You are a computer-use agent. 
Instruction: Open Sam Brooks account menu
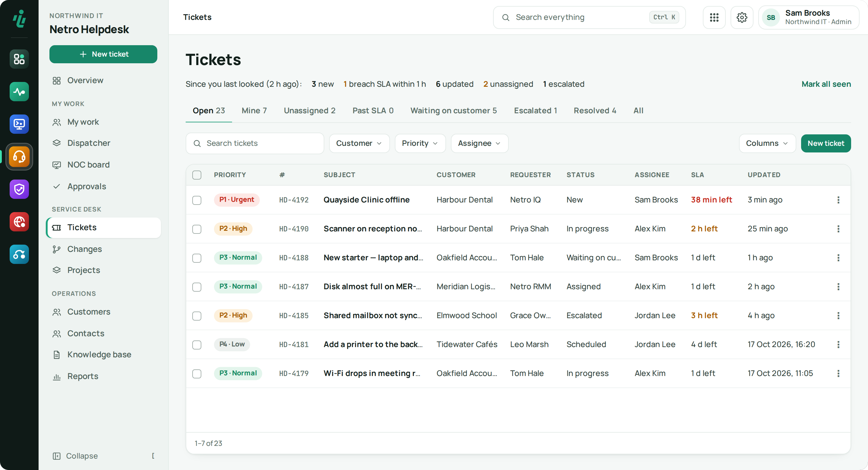point(809,17)
